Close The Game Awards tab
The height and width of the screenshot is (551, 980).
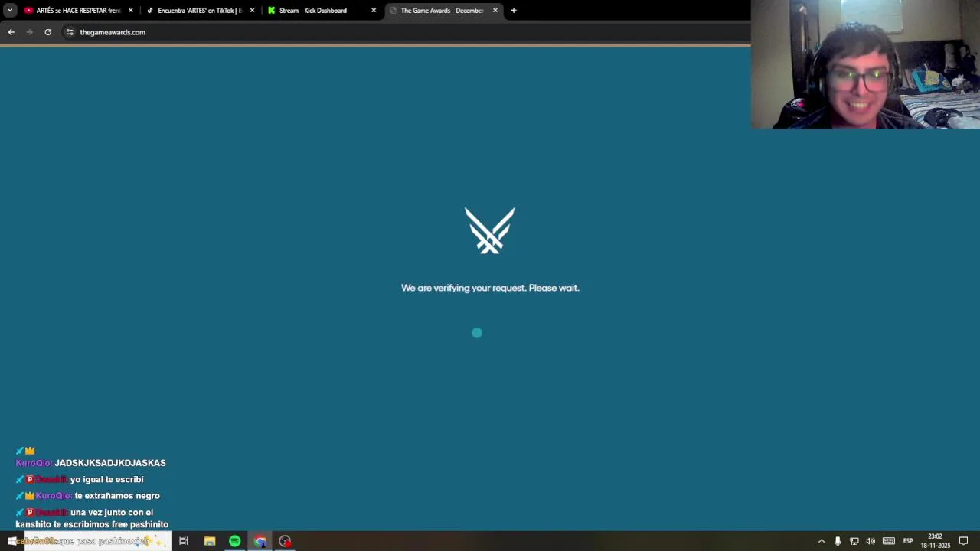[x=495, y=11]
